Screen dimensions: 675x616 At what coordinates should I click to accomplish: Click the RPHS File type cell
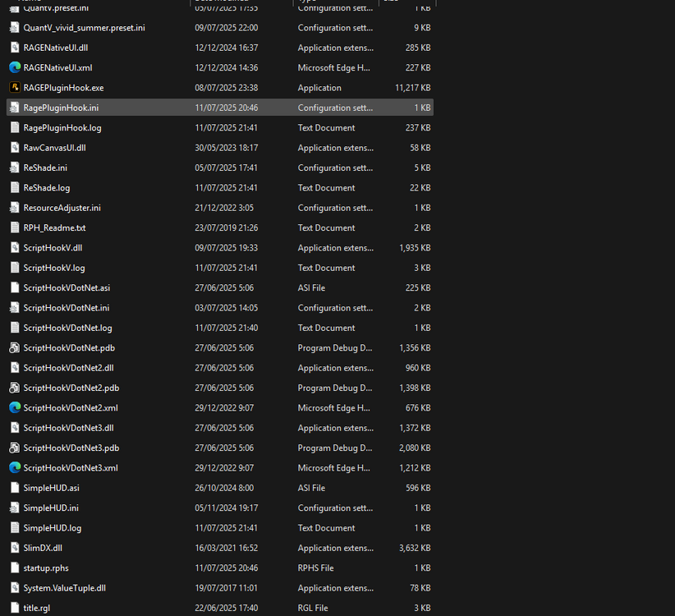click(315, 568)
